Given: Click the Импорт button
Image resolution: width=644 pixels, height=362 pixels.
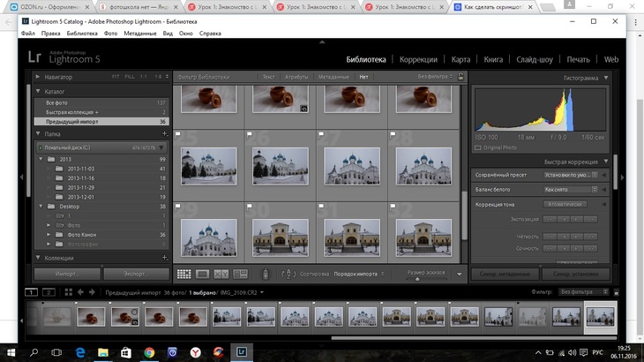Looking at the screenshot, I should 68,275.
